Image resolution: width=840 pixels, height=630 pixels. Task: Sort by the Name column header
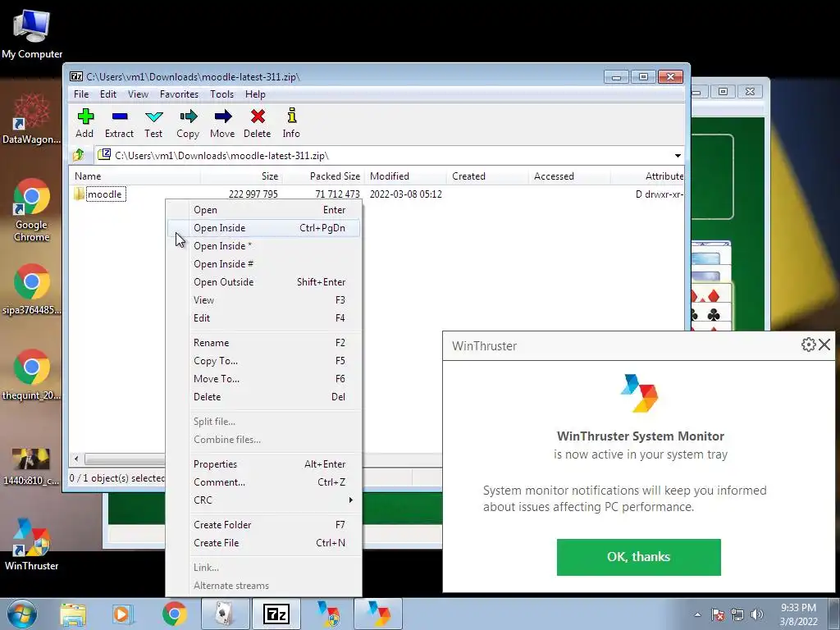(135, 176)
